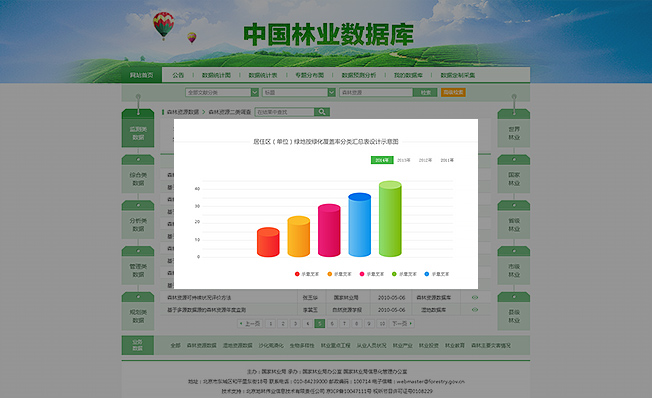Click the green legend dot in chart

point(394,274)
